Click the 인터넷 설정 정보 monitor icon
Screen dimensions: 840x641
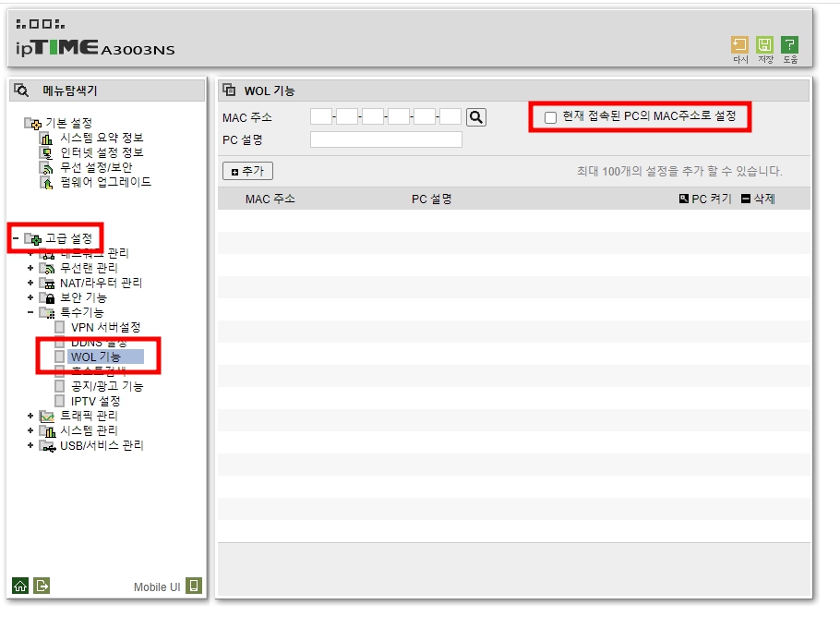click(46, 153)
